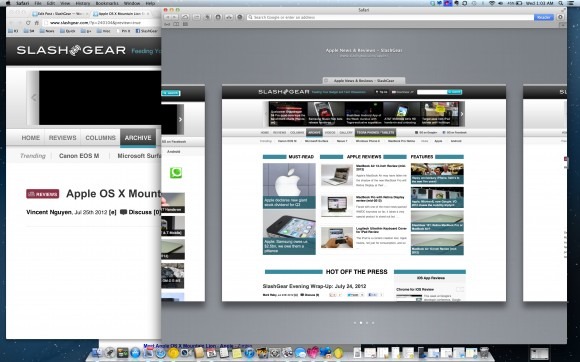Click volume icon in menu bar
The width and height of the screenshot is (580, 362).
500,3
